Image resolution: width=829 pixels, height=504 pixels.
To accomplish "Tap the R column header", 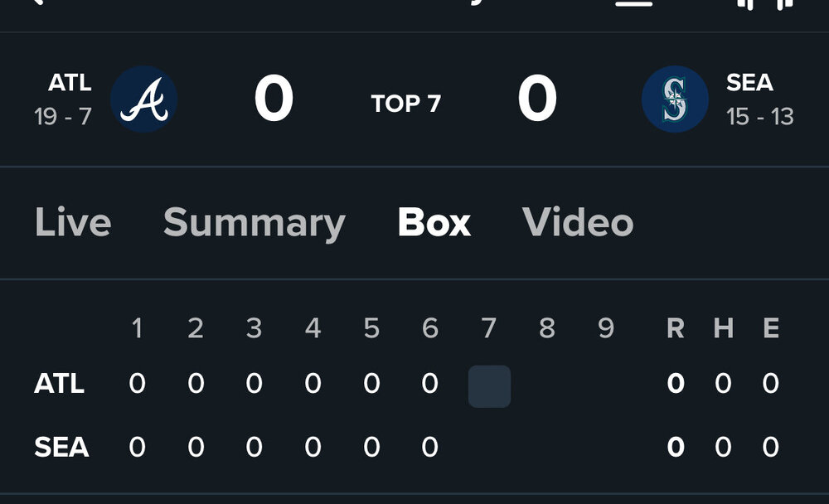I will 676,329.
